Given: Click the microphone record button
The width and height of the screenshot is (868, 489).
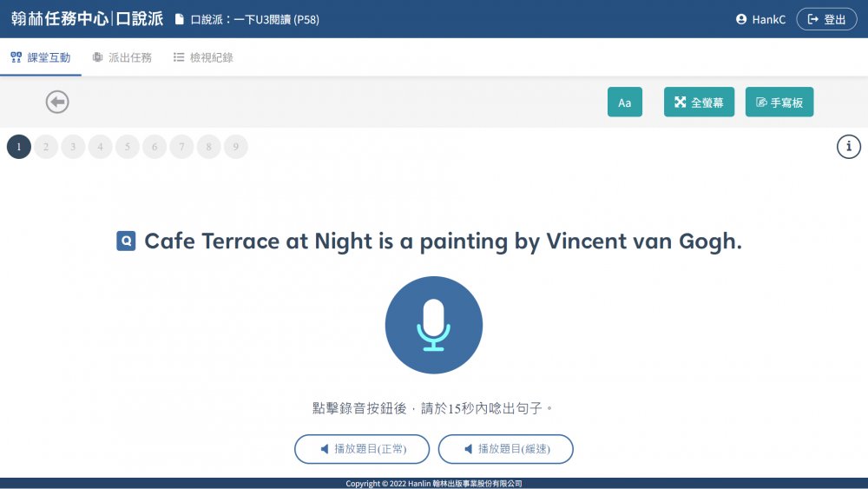Looking at the screenshot, I should 433,325.
